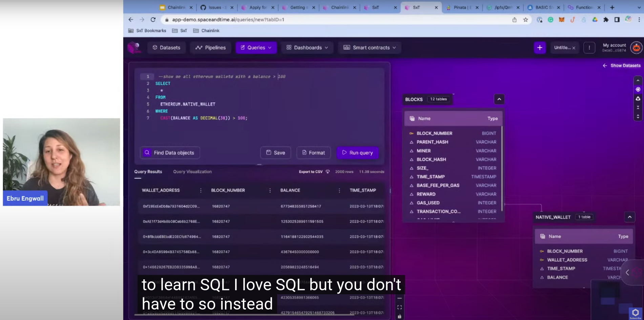Image resolution: width=644 pixels, height=320 pixels.
Task: Open the Pipelines page
Action: click(211, 48)
